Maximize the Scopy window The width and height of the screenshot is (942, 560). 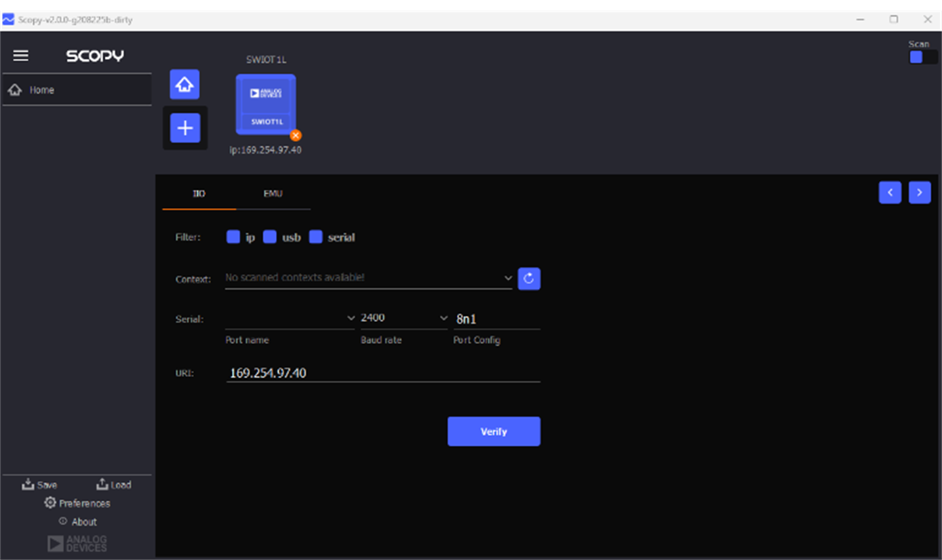click(894, 20)
